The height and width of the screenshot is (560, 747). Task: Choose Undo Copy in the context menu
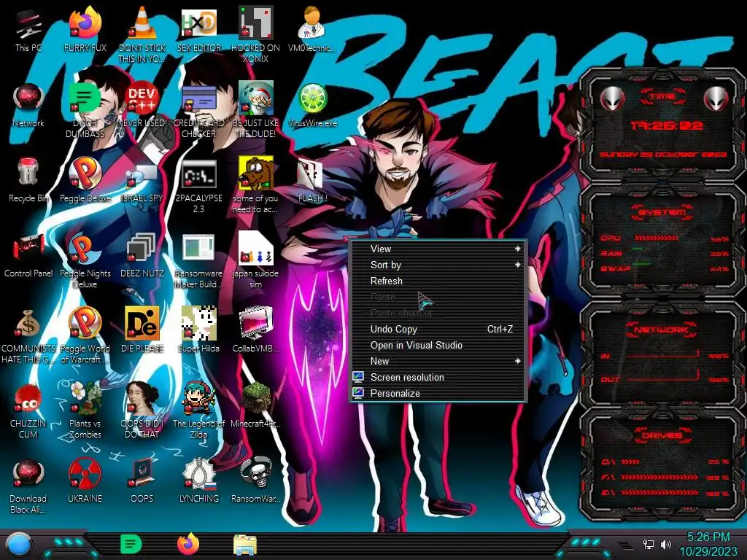pos(438,329)
